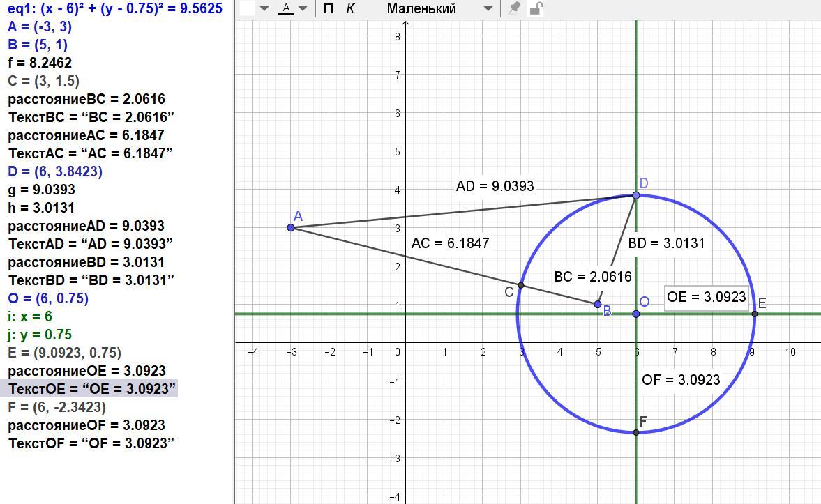Click the AD = 9.0393 text label

[495, 186]
